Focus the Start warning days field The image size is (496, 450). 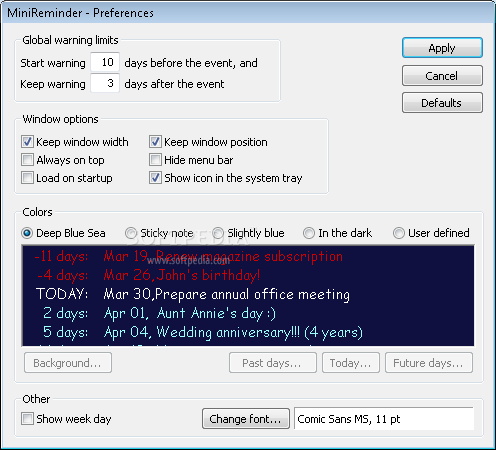105,62
